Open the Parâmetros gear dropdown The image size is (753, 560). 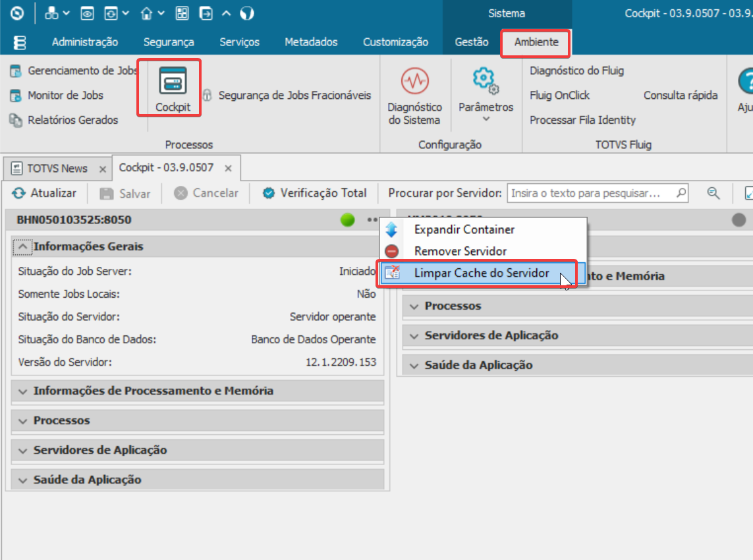point(486,95)
